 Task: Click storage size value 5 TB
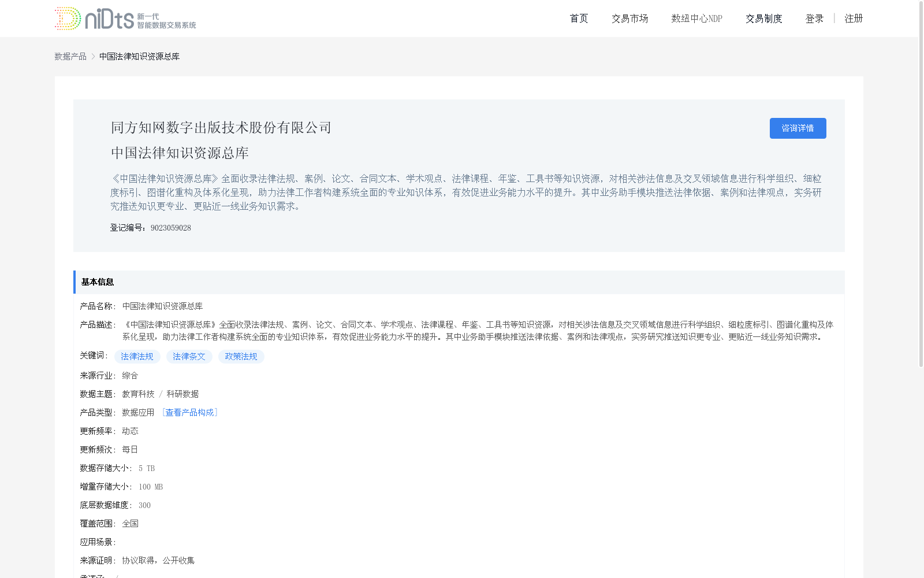(x=147, y=468)
